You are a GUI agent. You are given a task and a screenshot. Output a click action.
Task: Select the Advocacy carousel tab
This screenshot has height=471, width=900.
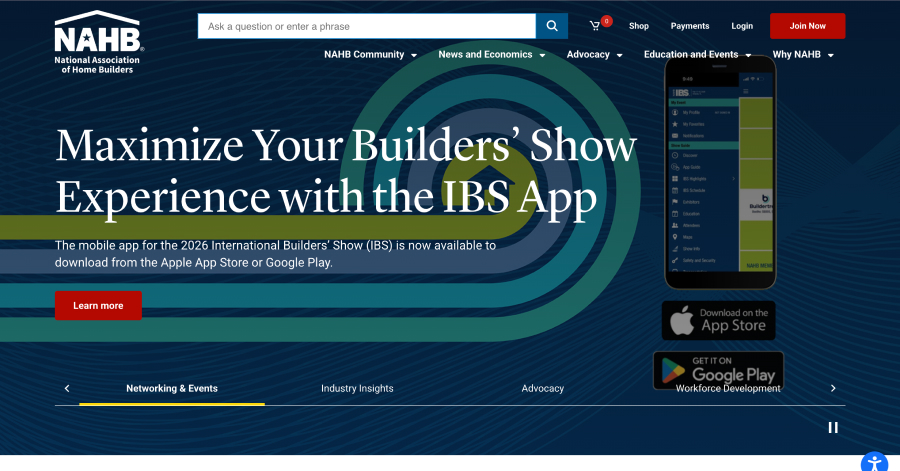542,388
